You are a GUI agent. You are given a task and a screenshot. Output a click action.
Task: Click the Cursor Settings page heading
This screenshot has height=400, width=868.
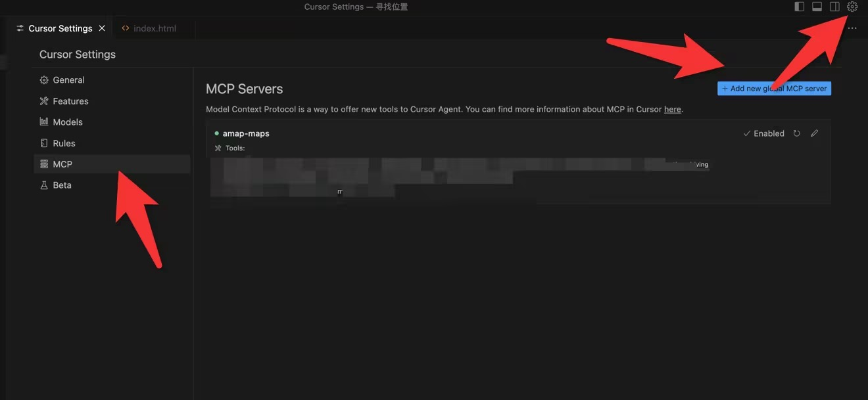click(78, 55)
